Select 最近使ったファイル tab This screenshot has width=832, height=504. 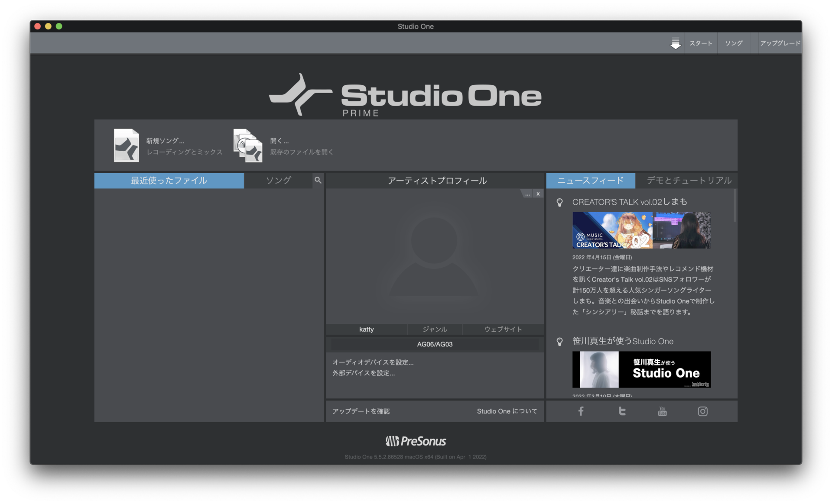(169, 181)
